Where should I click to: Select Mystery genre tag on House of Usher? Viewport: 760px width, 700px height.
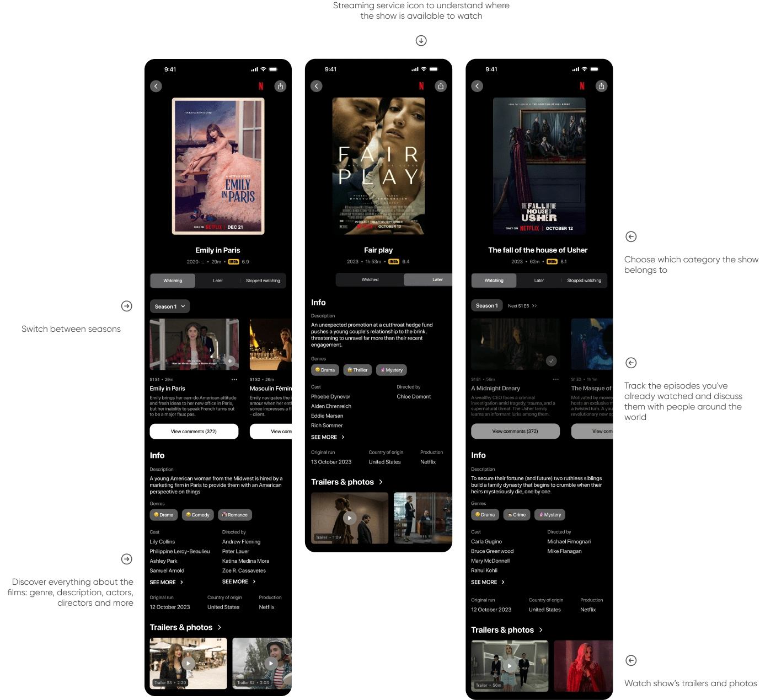coord(550,515)
